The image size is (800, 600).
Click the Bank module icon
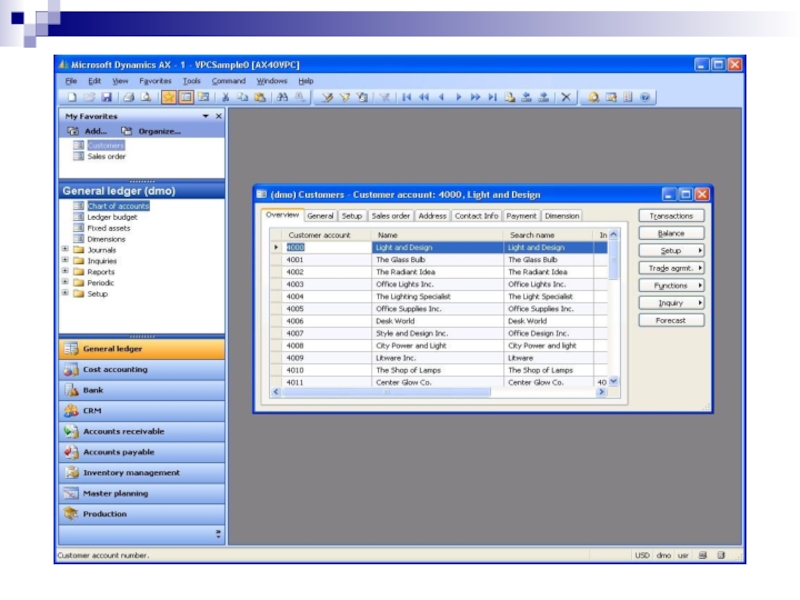coord(71,390)
